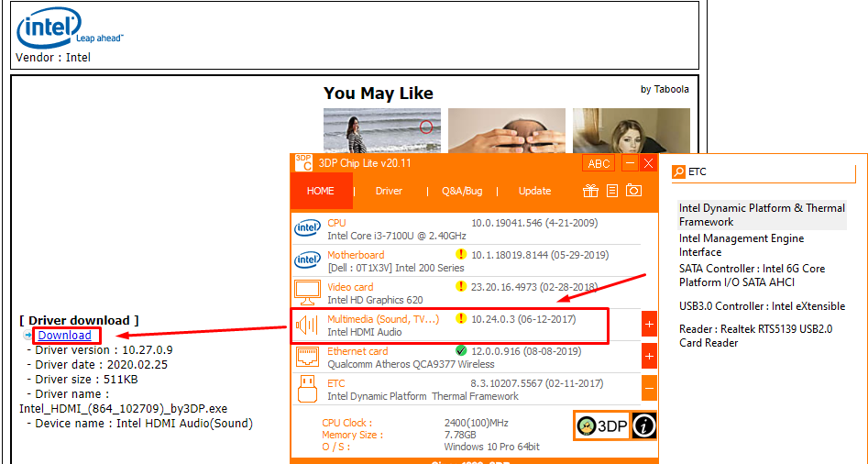Click Driver size 511KB text

(x=86, y=380)
